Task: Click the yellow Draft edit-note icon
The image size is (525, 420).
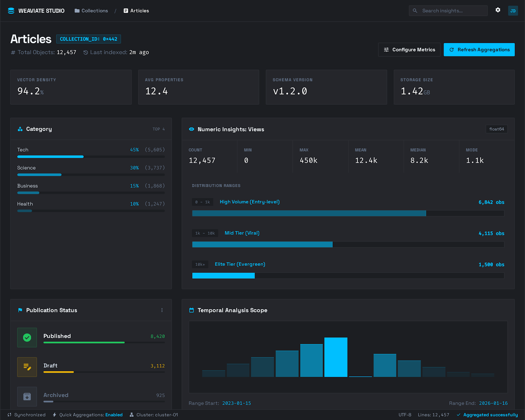Action: [x=27, y=367]
